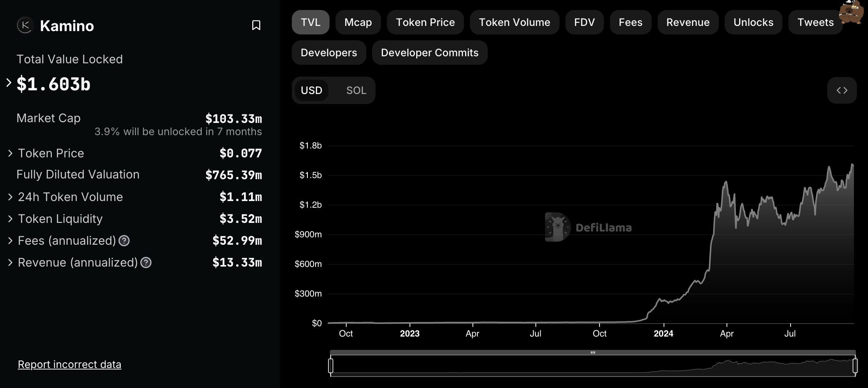Viewport: 868px width, 388px height.
Task: Click the DefiLlama watermark logo
Action: click(x=588, y=227)
